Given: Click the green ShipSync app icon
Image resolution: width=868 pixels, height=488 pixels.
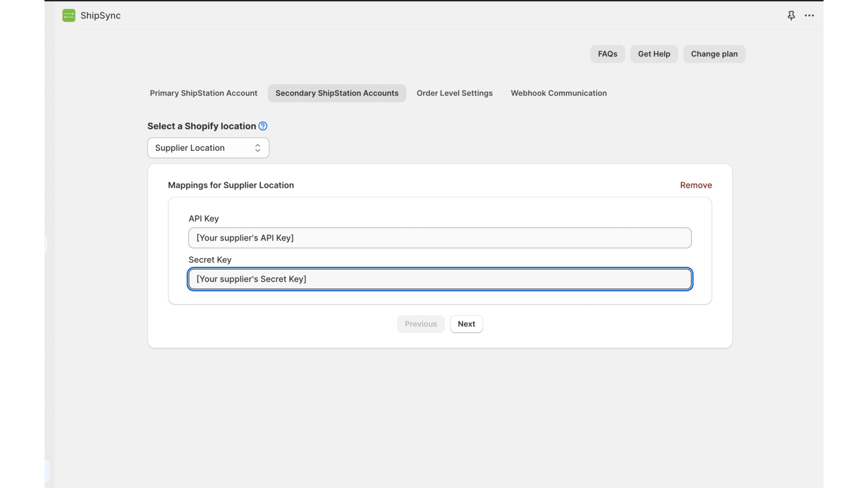Looking at the screenshot, I should coord(68,16).
